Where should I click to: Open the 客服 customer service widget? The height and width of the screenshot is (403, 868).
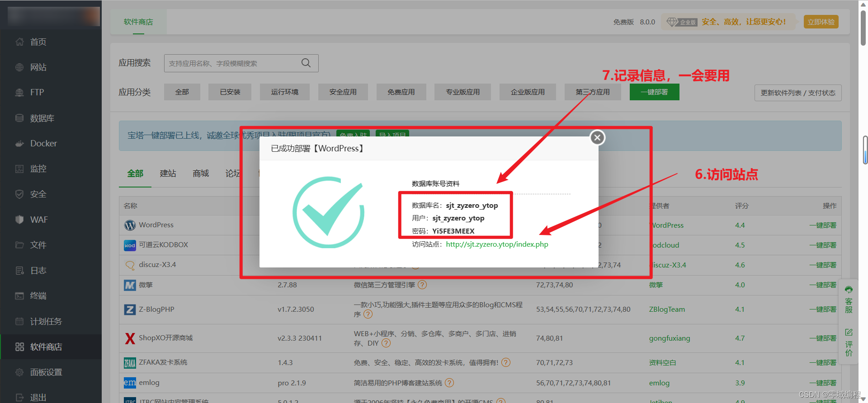point(849,300)
